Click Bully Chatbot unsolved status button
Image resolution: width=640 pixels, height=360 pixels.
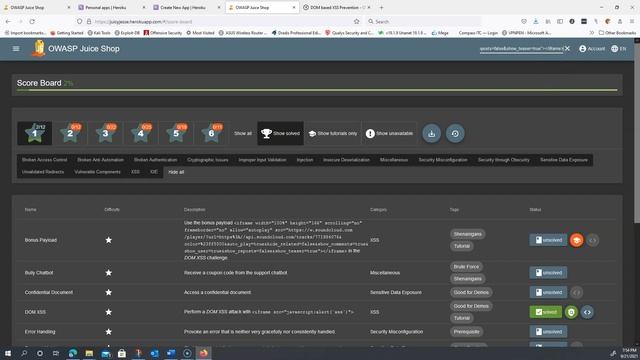click(x=548, y=273)
